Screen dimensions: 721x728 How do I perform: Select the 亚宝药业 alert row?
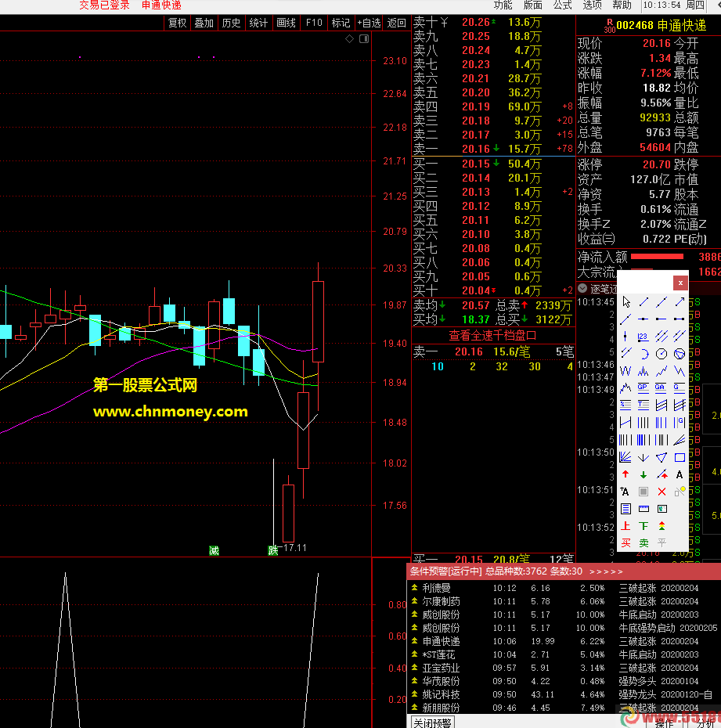tap(564, 668)
